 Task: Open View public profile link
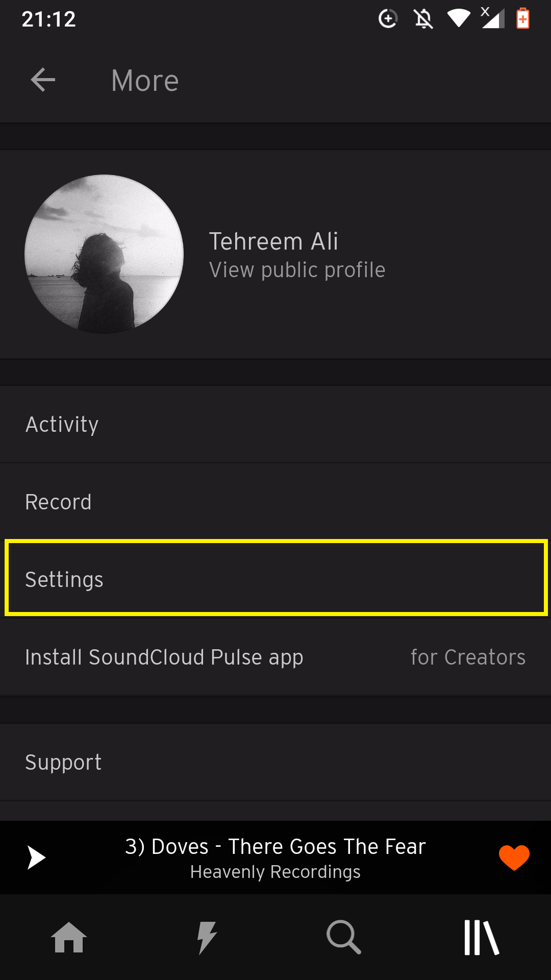(296, 270)
